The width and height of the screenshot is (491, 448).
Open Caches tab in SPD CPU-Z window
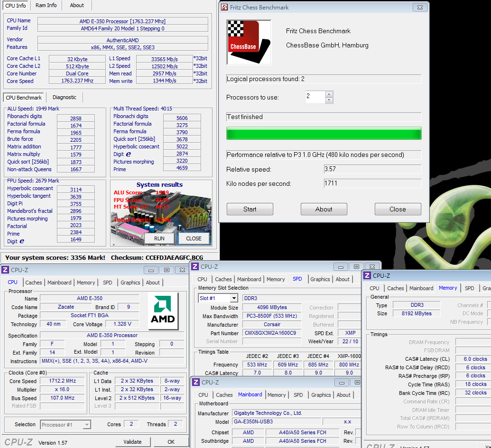223,279
